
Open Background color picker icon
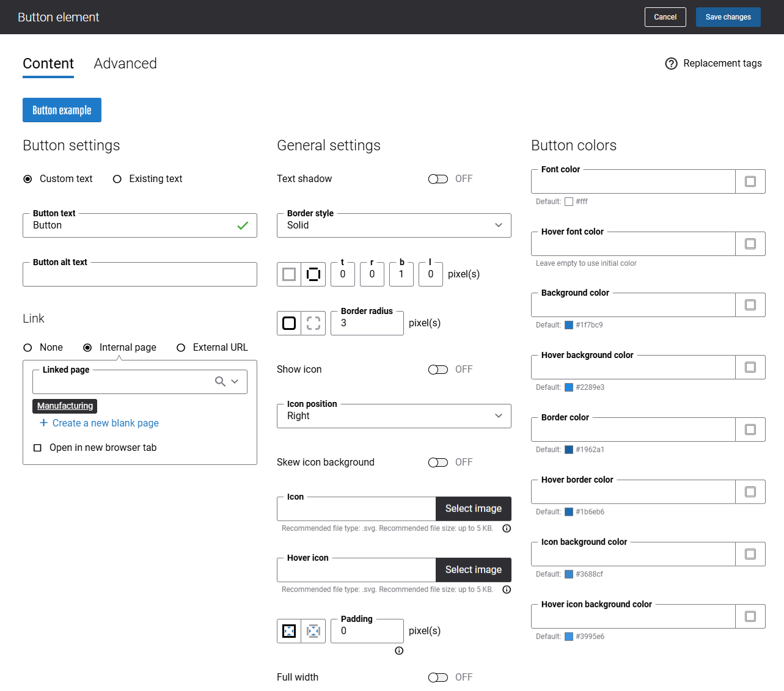pos(750,305)
